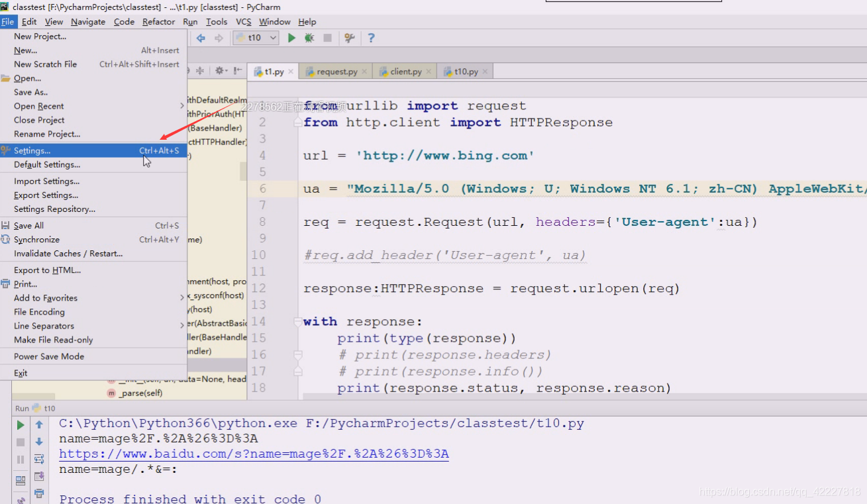Switch to the t10.py tab

pyautogui.click(x=466, y=72)
